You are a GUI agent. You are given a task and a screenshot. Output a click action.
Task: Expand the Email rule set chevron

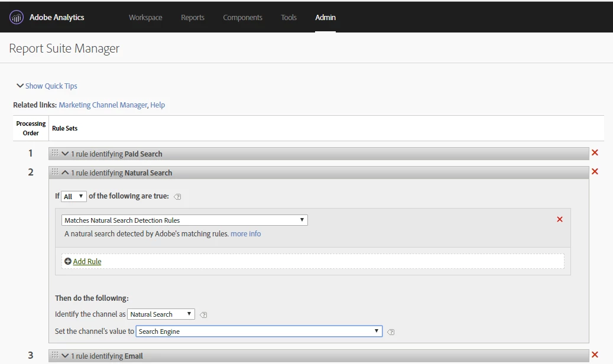click(65, 355)
